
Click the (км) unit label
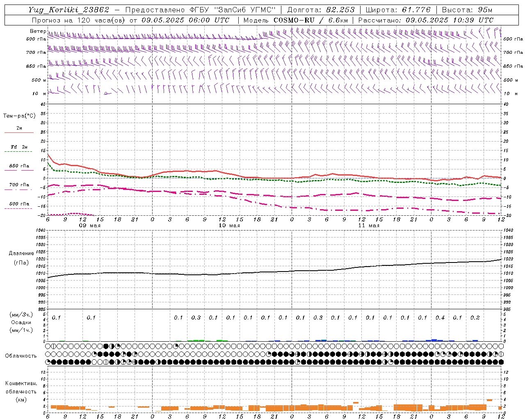click(21, 399)
